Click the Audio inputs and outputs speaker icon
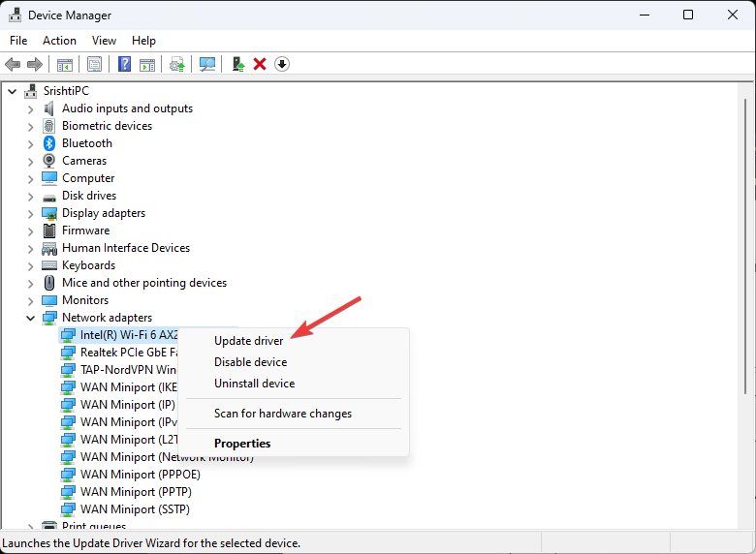Screen dimensions: 756x554 point(49,108)
